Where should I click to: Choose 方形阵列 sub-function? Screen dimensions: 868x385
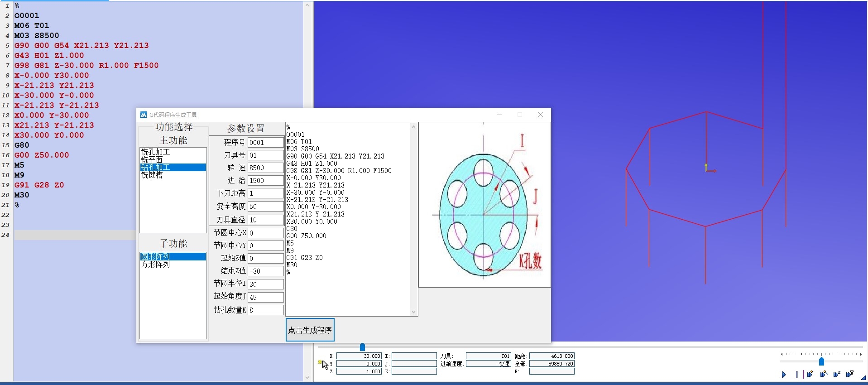pos(155,264)
